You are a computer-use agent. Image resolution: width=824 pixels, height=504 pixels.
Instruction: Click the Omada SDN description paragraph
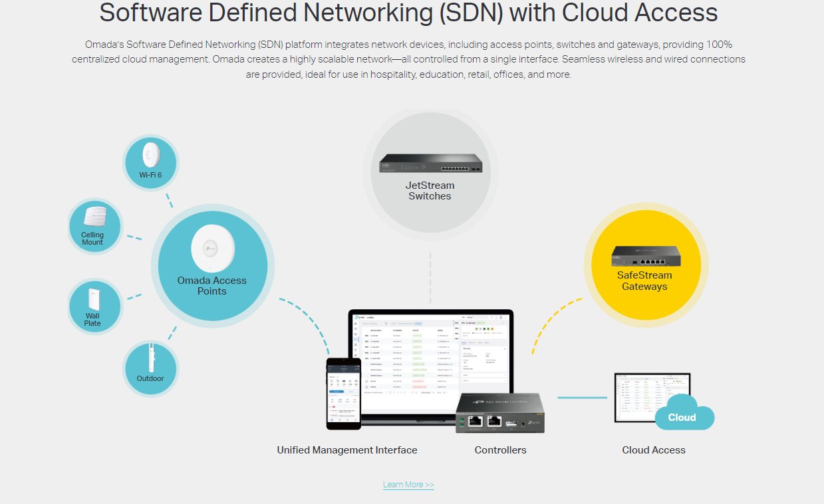(408, 59)
